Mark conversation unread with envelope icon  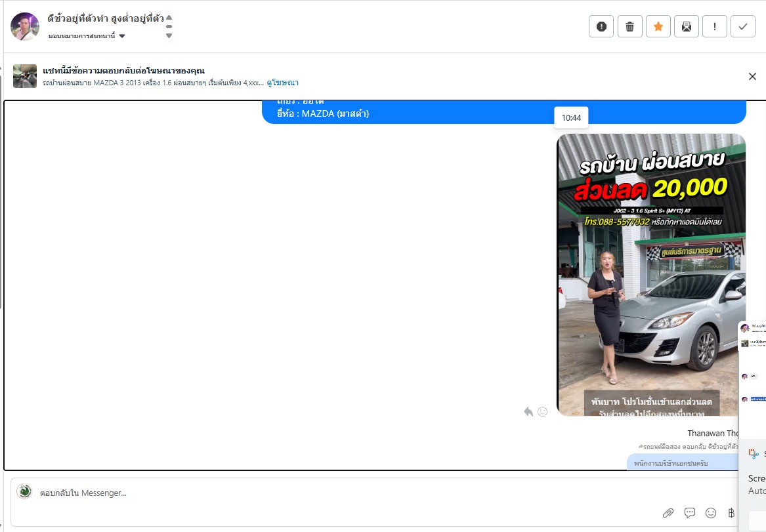pos(687,26)
